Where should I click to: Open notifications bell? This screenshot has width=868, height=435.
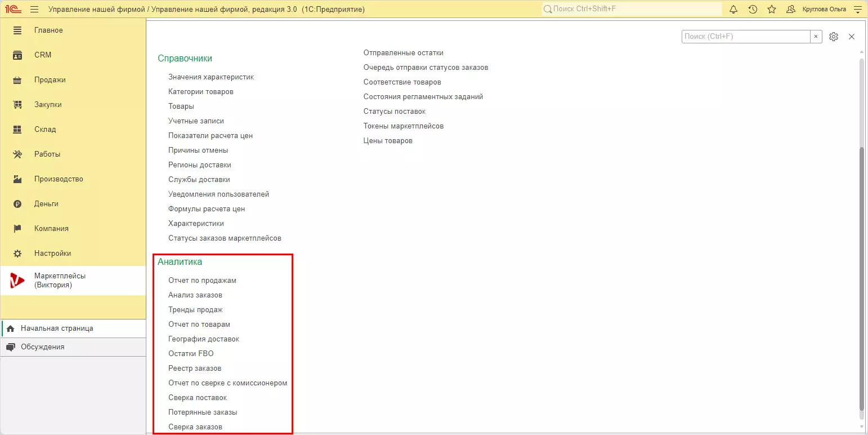[x=733, y=10]
